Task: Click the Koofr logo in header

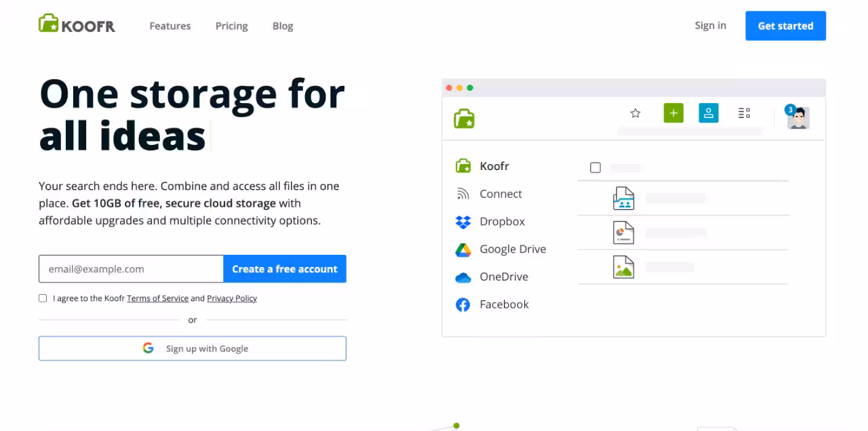Action: coord(77,25)
